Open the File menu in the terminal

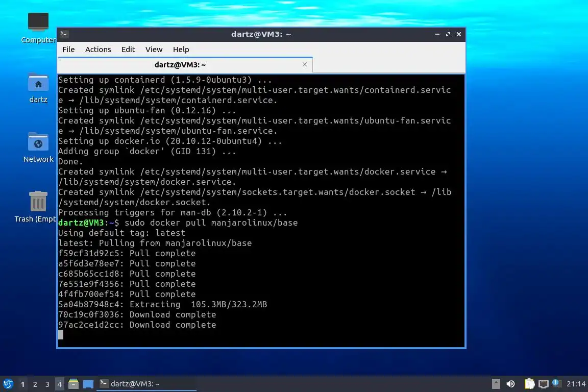coord(68,50)
